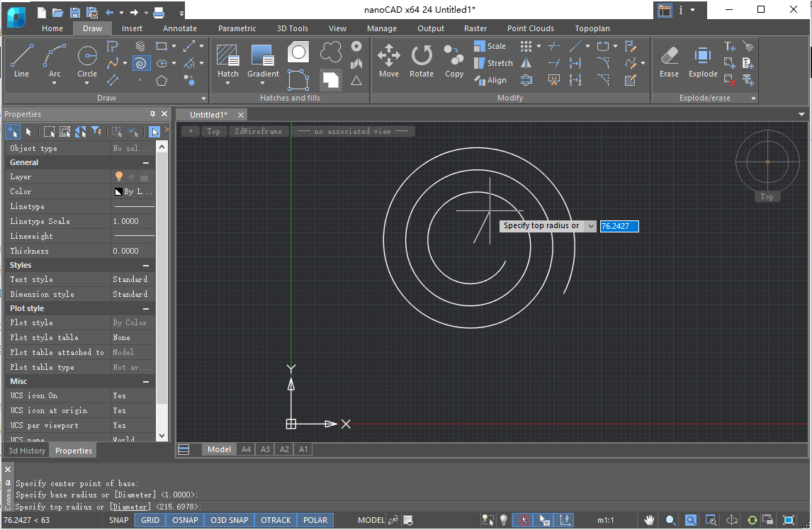Screen dimensions: 812x530
Task: Switch to the A4 layout tab
Action: (246, 449)
